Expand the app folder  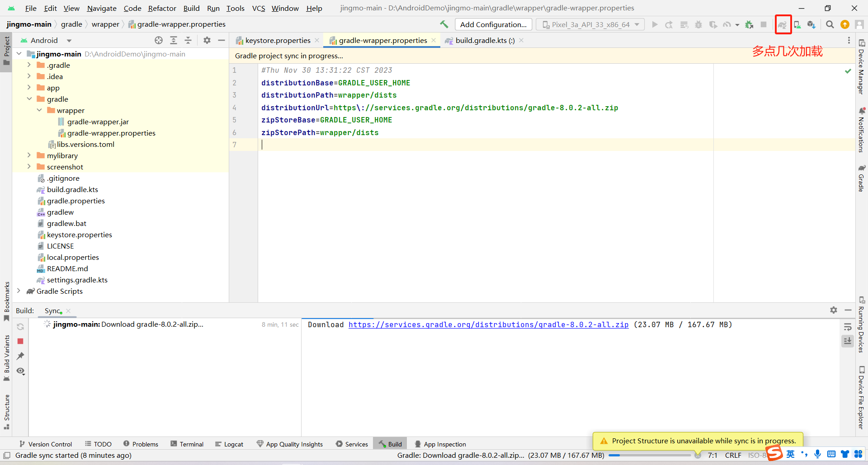coord(29,88)
